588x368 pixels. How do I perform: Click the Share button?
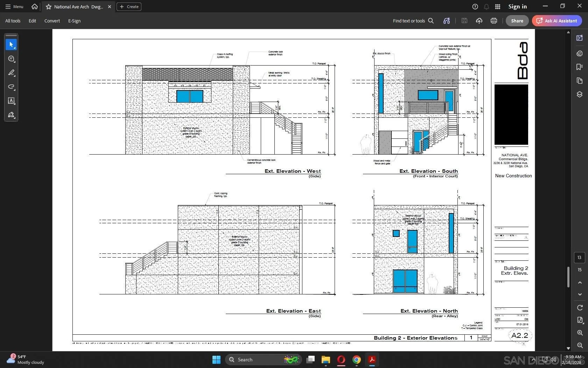tap(517, 21)
